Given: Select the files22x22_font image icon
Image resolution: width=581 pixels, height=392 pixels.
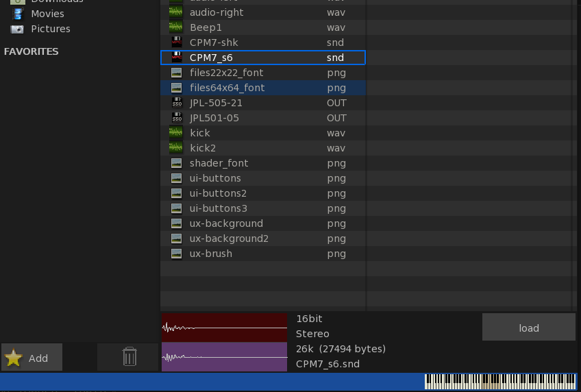Looking at the screenshot, I should pos(176,73).
